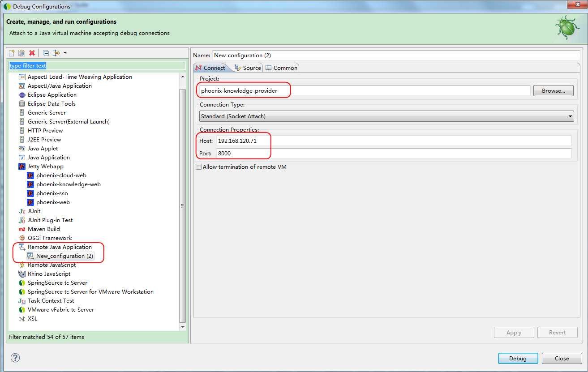Click the HTTP Preview server icon
The image size is (588, 372).
tap(22, 131)
